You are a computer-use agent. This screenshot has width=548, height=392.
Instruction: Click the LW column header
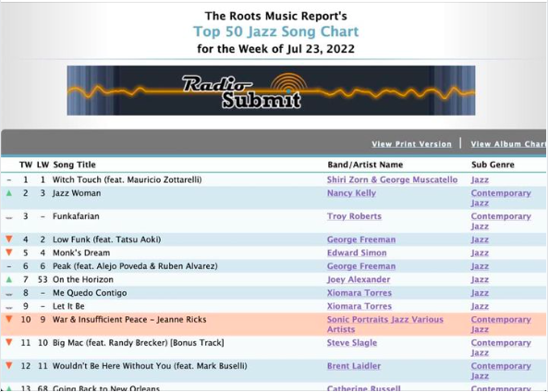coord(43,165)
